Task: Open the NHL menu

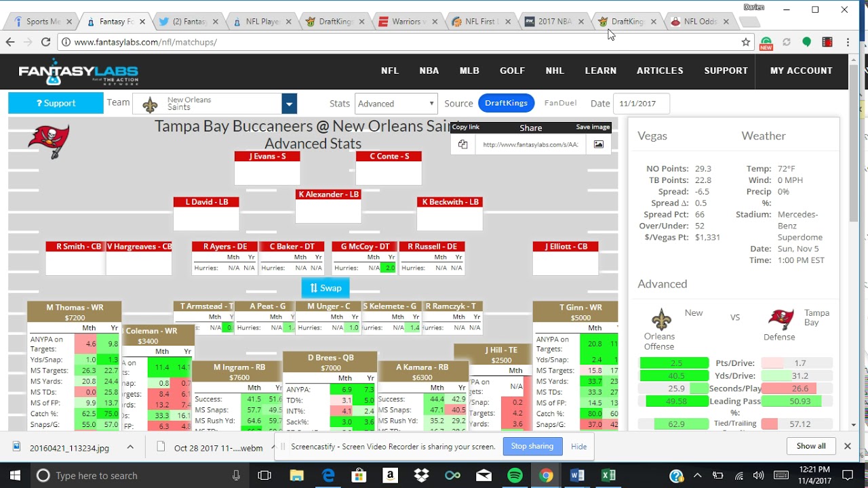Action: 555,70
